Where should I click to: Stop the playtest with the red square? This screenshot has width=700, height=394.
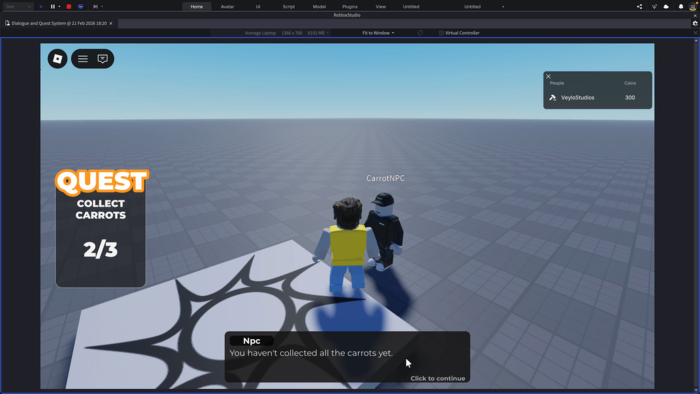pyautogui.click(x=69, y=7)
